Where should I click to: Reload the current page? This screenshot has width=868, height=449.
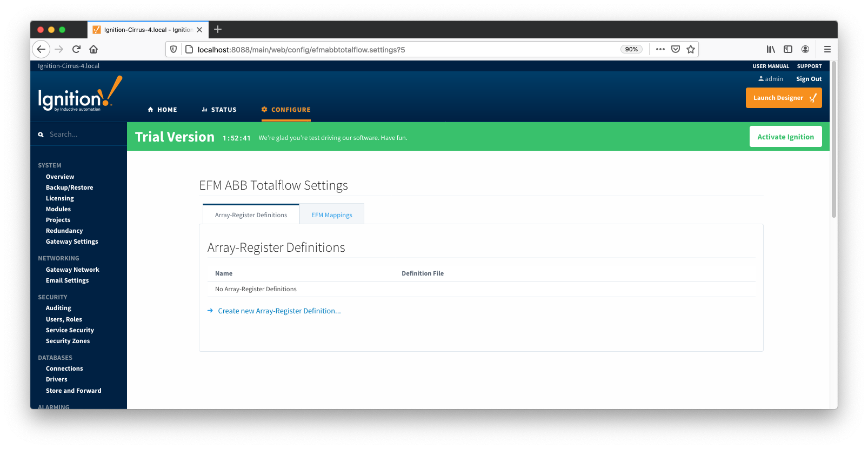(x=76, y=49)
